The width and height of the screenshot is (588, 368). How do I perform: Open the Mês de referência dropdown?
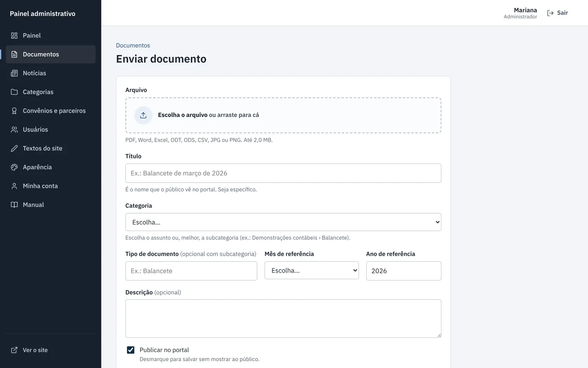pyautogui.click(x=312, y=270)
